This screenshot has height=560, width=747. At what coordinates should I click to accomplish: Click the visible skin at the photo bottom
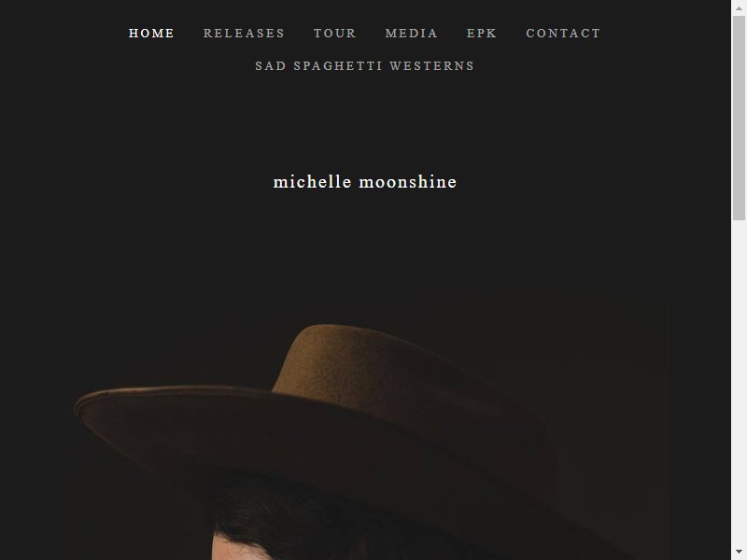tap(233, 550)
